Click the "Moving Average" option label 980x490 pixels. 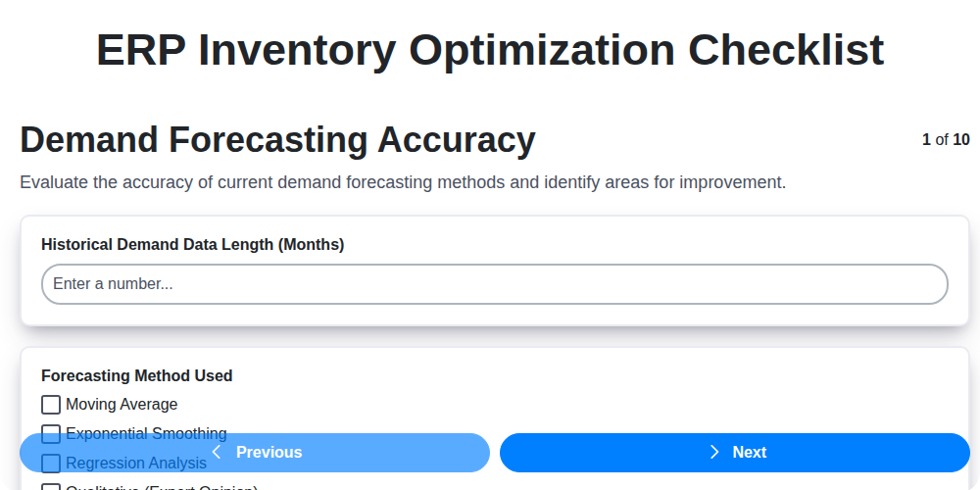122,404
